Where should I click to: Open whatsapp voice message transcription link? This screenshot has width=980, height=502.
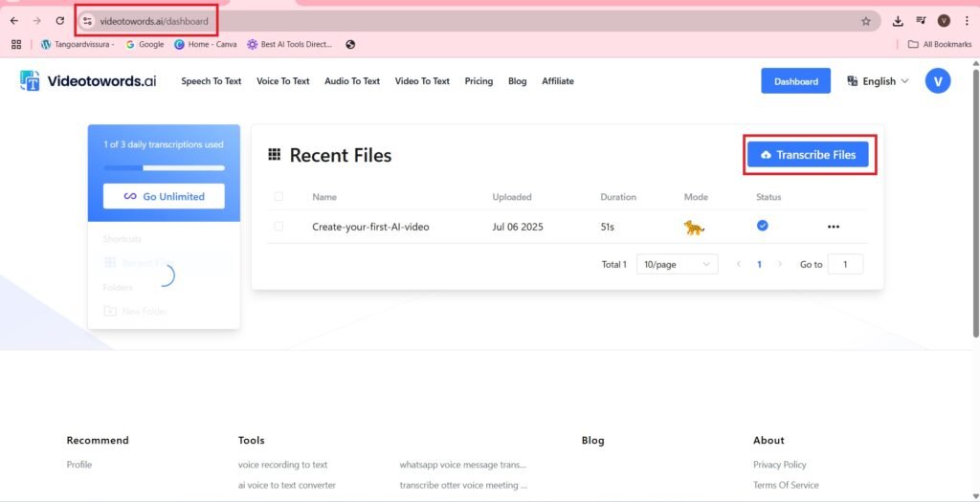[463, 465]
